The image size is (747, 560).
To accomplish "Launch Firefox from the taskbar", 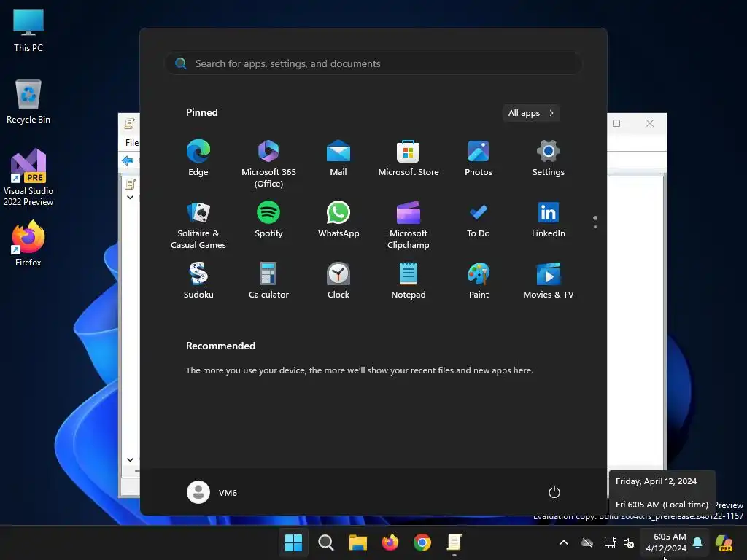I will (390, 542).
